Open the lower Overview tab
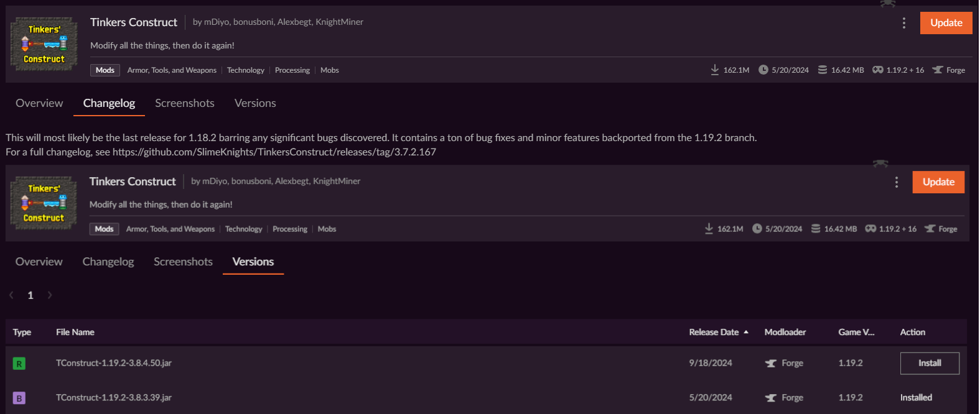The width and height of the screenshot is (980, 414). pos(39,262)
